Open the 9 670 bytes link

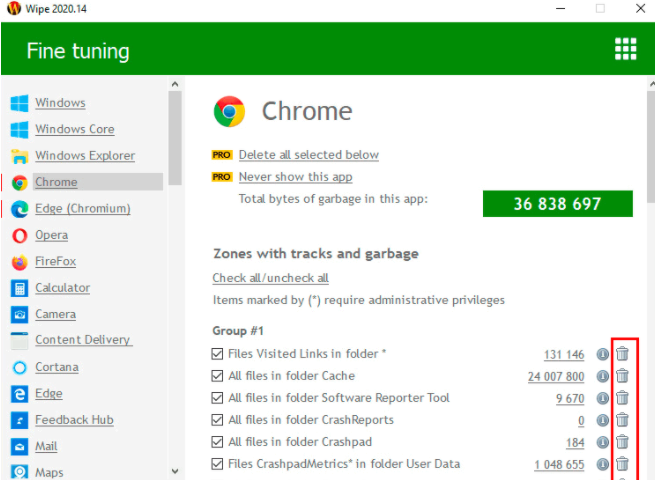(570, 399)
